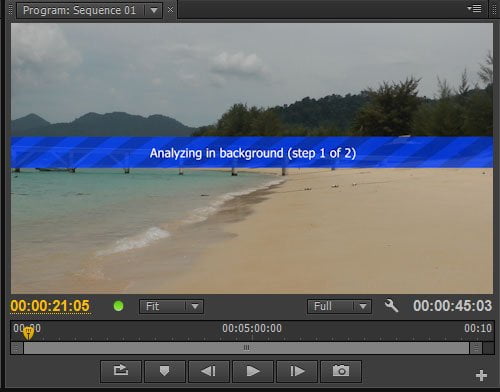Click the right handle of zoom scroll bar
This screenshot has width=500, height=392.
tap(476, 348)
